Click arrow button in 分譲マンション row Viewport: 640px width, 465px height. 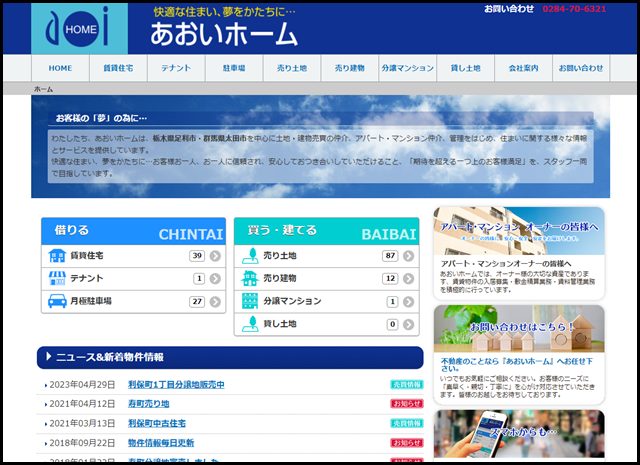(x=408, y=302)
